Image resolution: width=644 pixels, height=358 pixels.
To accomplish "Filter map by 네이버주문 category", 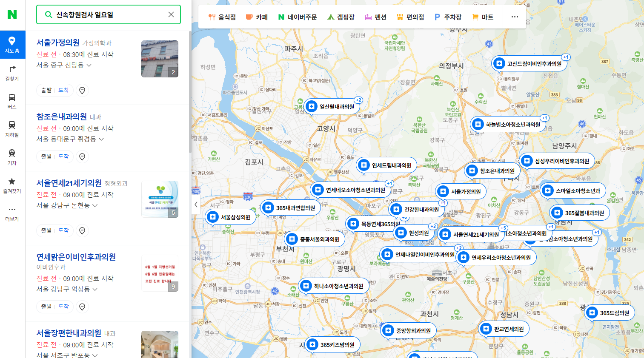I will [298, 17].
